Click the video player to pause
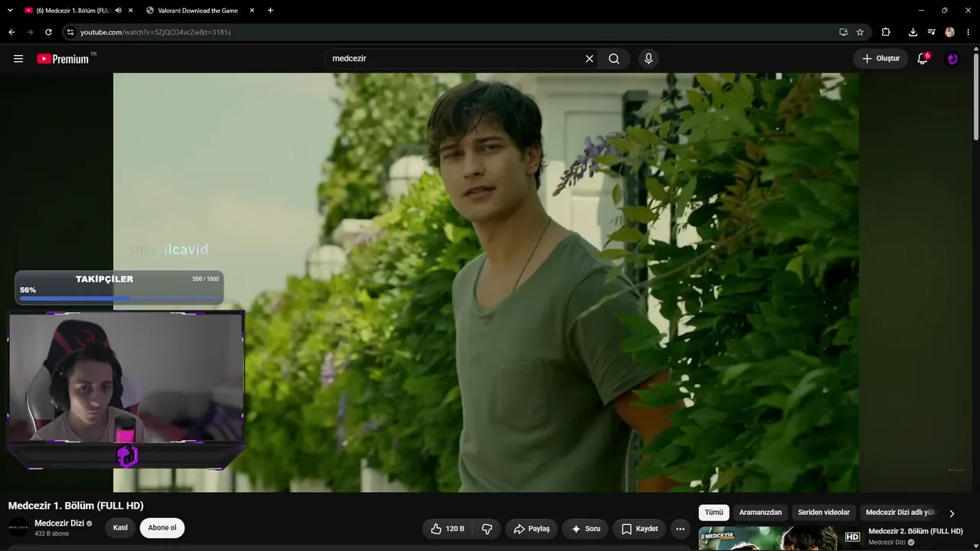 click(x=486, y=282)
